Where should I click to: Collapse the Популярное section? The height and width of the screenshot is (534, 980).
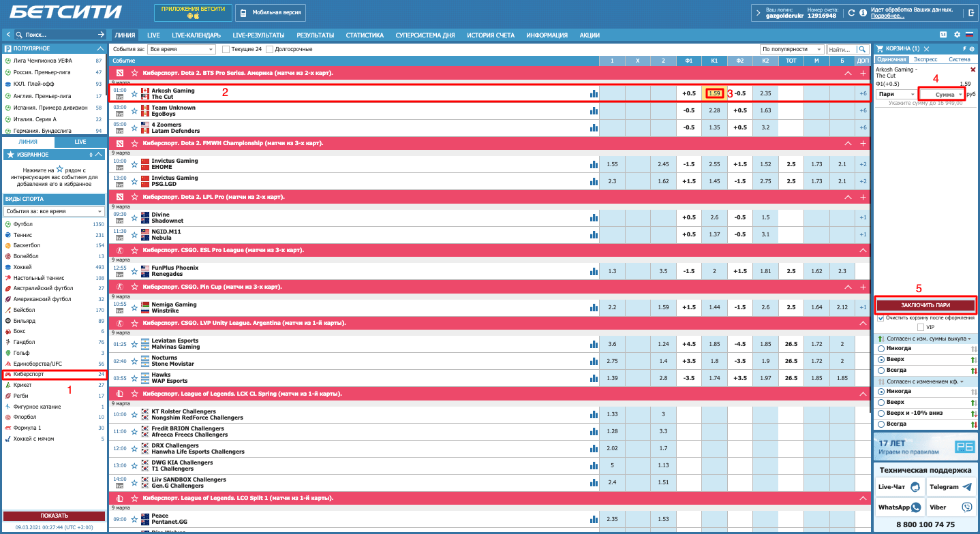click(101, 49)
